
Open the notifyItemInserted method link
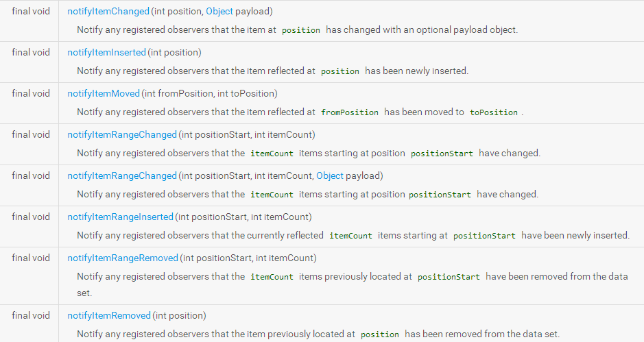[106, 53]
